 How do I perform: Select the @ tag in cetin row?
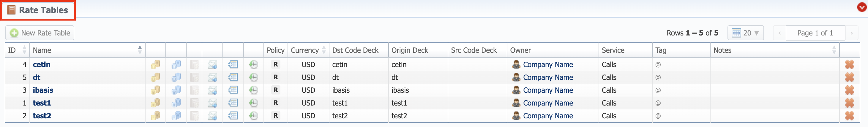pyautogui.click(x=658, y=64)
